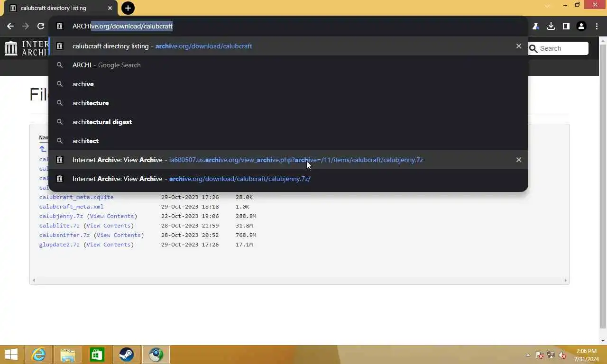The width and height of the screenshot is (607, 364).
Task: Open the browser downloads icon
Action: click(x=551, y=26)
